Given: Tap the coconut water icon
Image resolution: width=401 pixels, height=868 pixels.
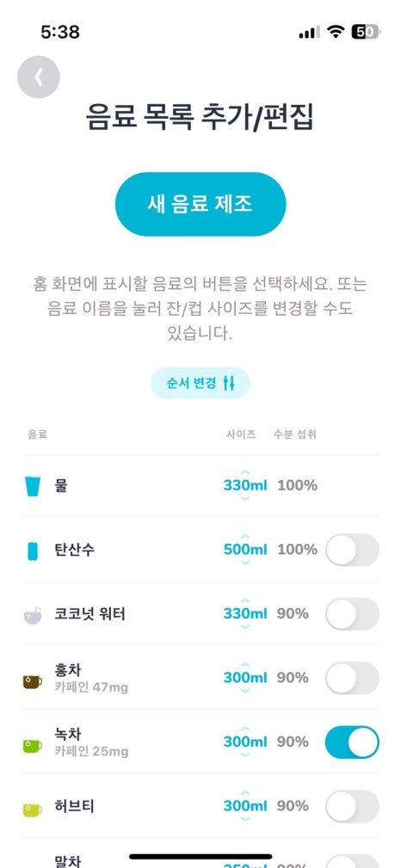Looking at the screenshot, I should click(x=33, y=615).
